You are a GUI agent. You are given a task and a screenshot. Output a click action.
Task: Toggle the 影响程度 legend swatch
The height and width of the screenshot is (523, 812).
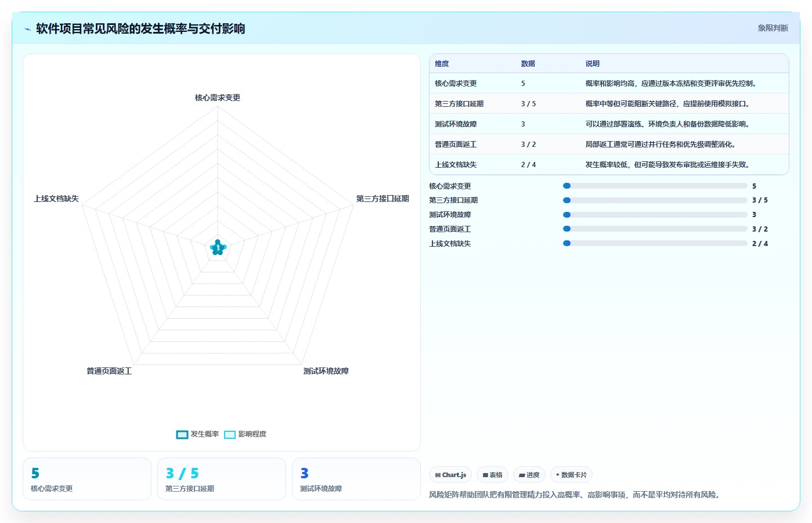tap(230, 434)
